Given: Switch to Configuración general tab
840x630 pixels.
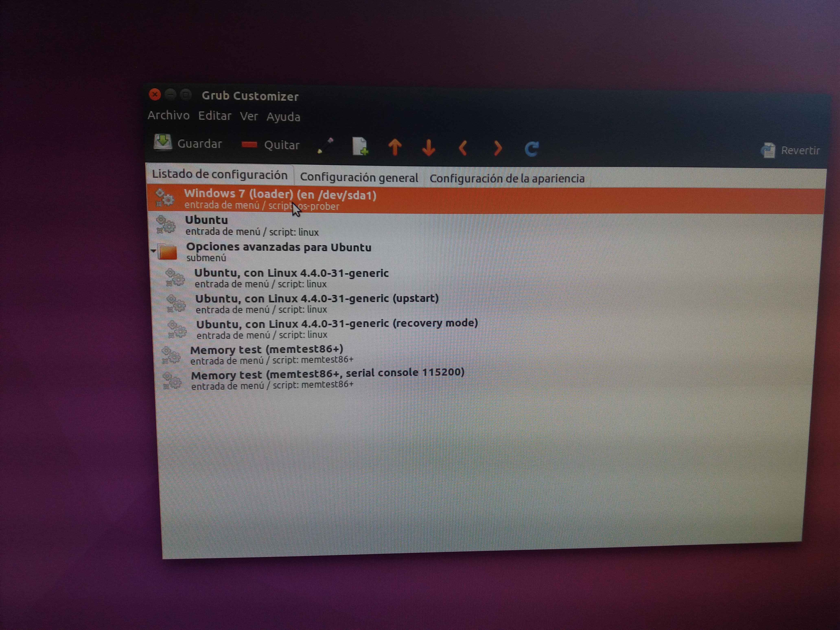Looking at the screenshot, I should tap(359, 177).
